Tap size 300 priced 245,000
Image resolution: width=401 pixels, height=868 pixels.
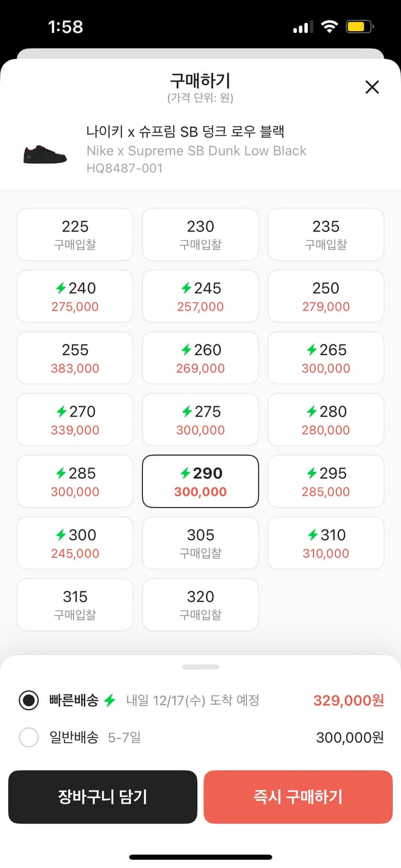coord(75,543)
